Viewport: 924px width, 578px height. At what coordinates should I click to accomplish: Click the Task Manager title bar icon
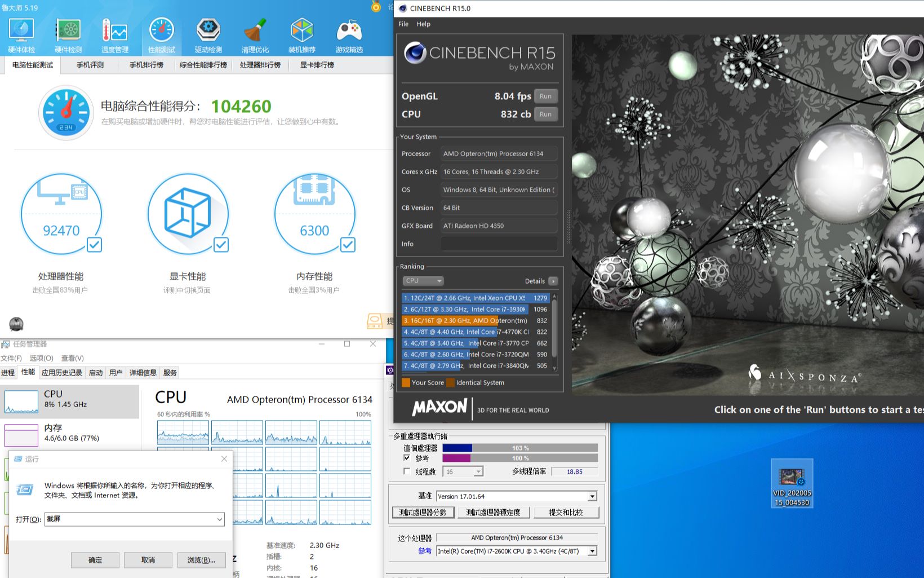click(x=6, y=344)
